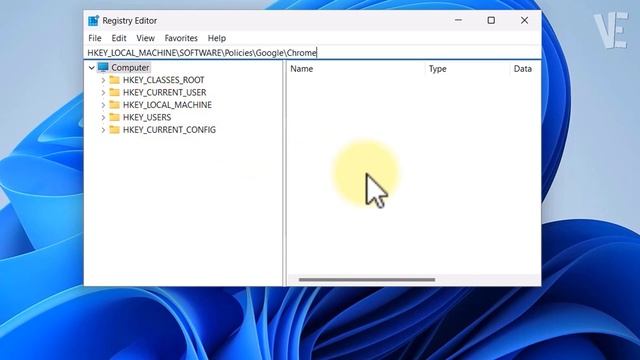
Task: Click the Data column header
Action: (525, 69)
